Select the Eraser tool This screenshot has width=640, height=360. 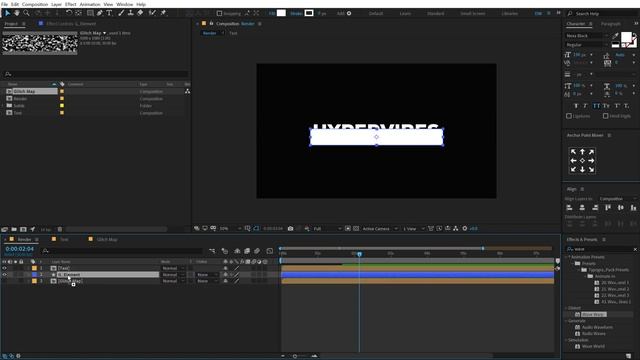pyautogui.click(x=140, y=13)
